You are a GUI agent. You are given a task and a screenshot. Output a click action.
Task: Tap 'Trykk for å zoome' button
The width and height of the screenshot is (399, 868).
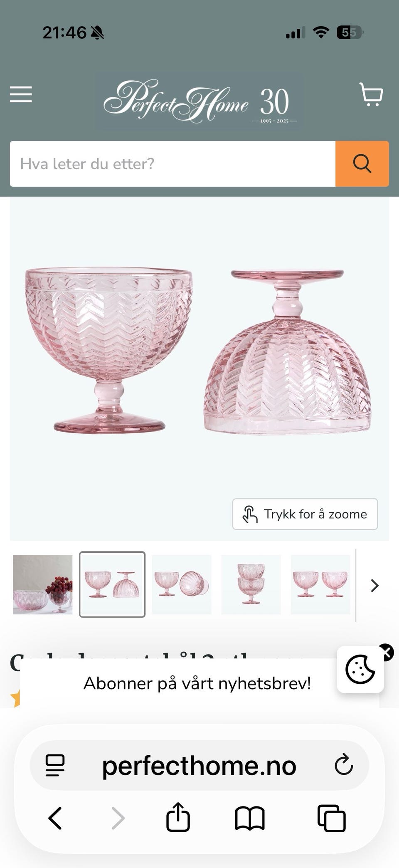(305, 514)
